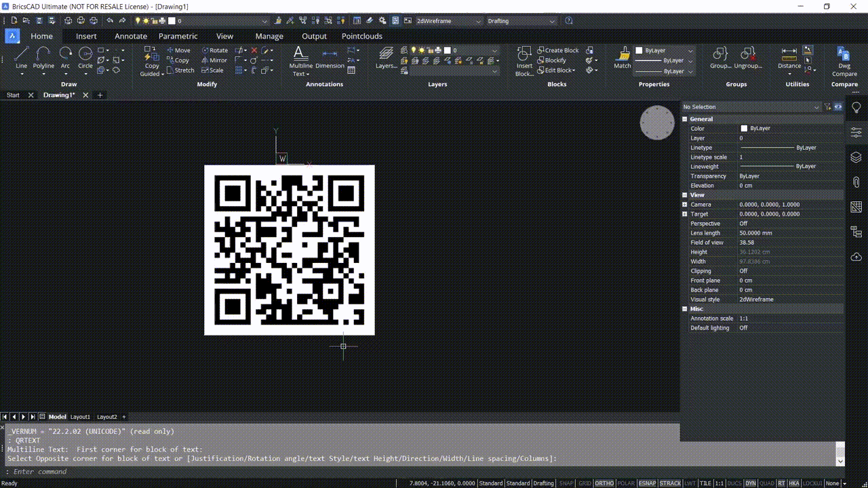Click the Erase red X icon
The image size is (868, 488).
pyautogui.click(x=254, y=50)
